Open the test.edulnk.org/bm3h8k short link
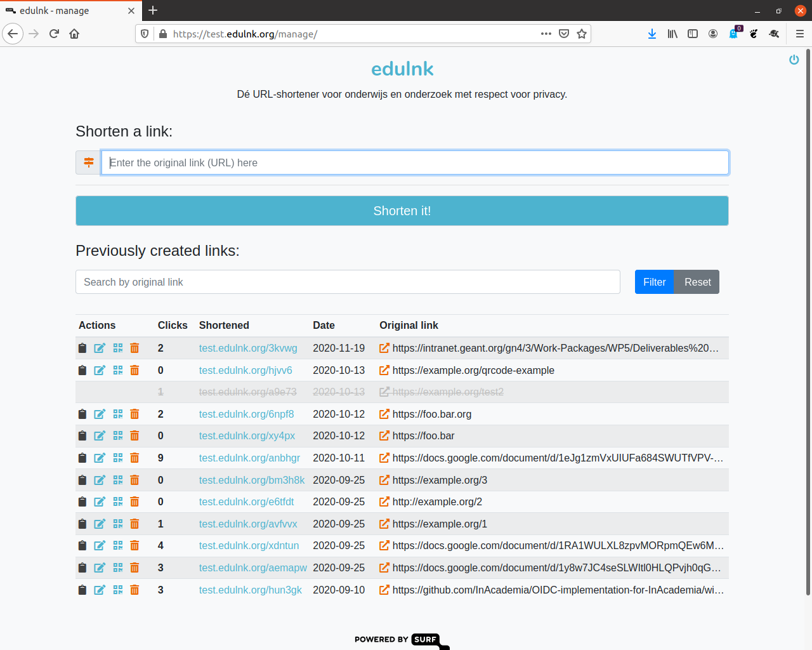This screenshot has width=812, height=650. (252, 480)
